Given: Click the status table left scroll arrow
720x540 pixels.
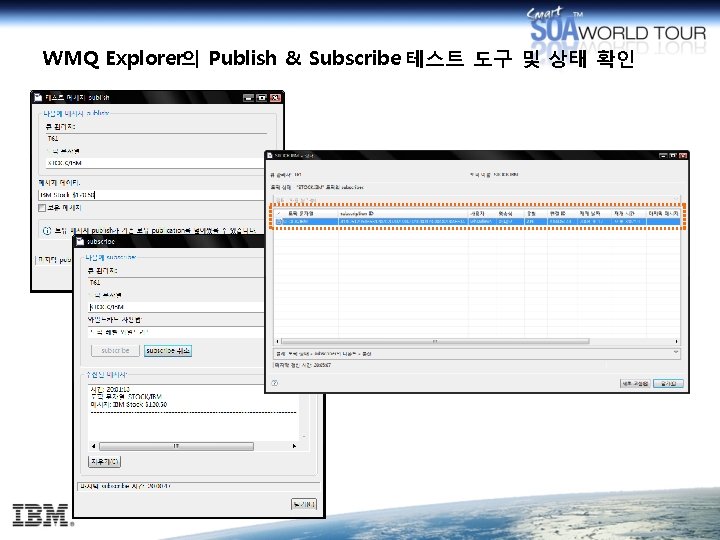Looking at the screenshot, I should click(277, 341).
